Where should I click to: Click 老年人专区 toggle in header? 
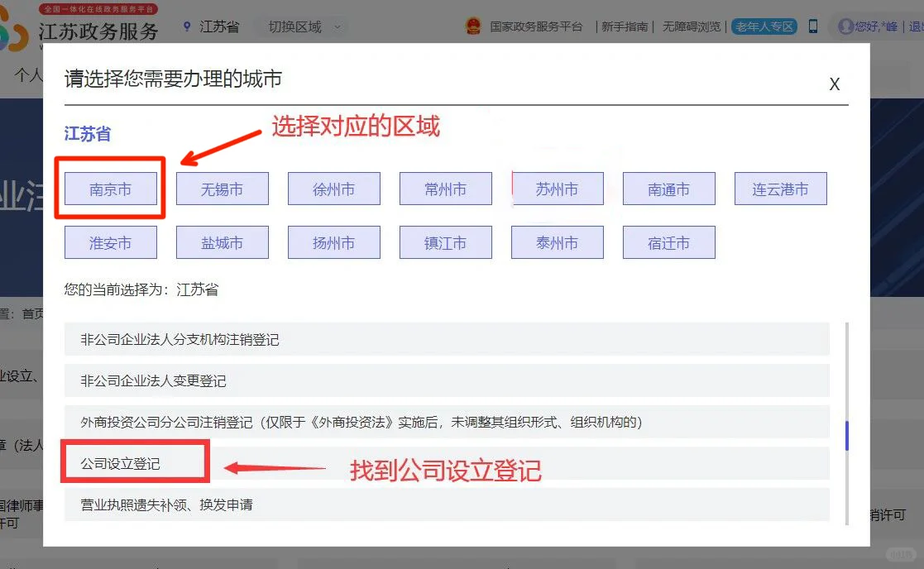pyautogui.click(x=764, y=26)
